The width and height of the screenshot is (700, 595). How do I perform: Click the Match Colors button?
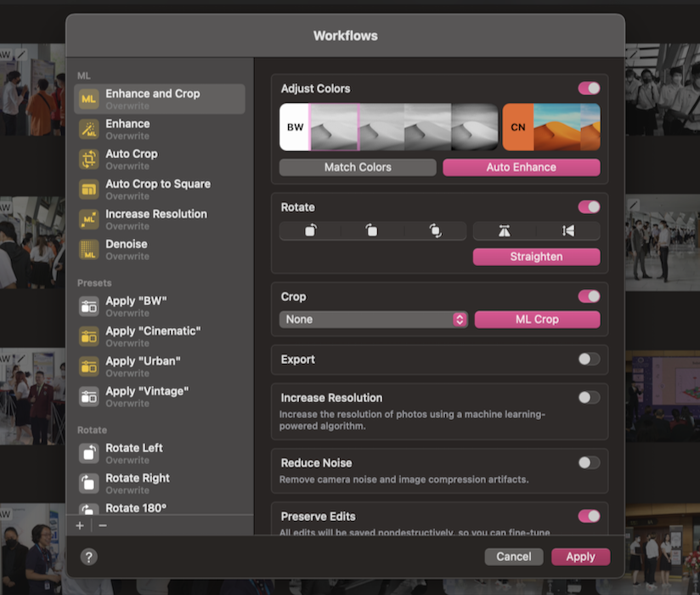pyautogui.click(x=358, y=167)
